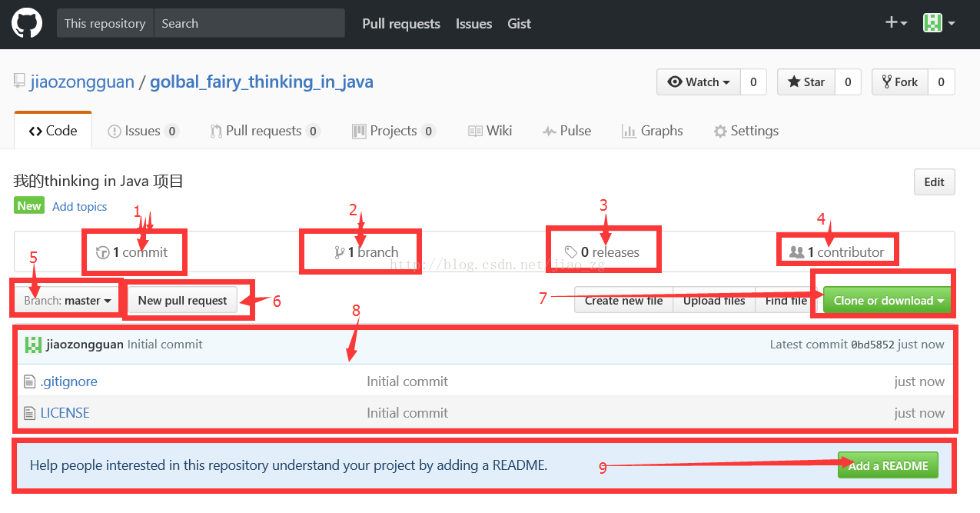Expand the Watch dropdown button
Screen dimensions: 980x513
[x=699, y=82]
